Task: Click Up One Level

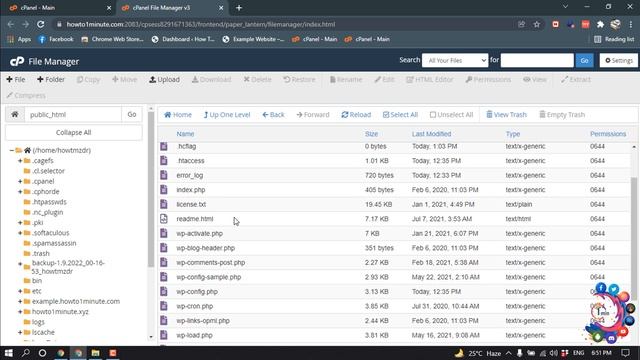Action: point(227,115)
